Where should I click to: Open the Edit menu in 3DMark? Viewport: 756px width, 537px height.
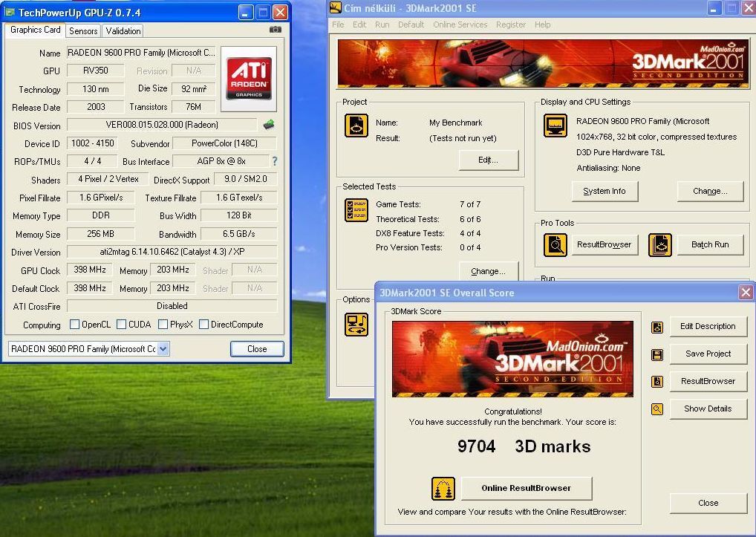359,25
